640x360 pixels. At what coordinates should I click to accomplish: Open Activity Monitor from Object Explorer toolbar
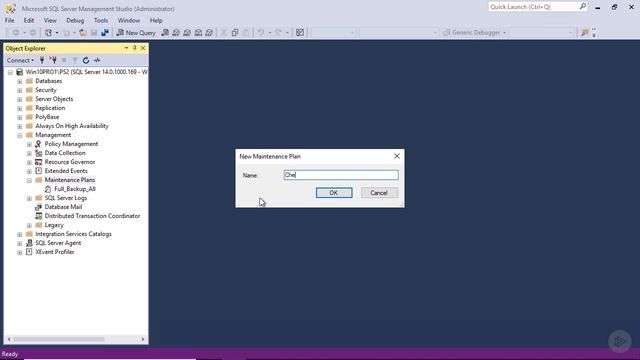tap(97, 60)
